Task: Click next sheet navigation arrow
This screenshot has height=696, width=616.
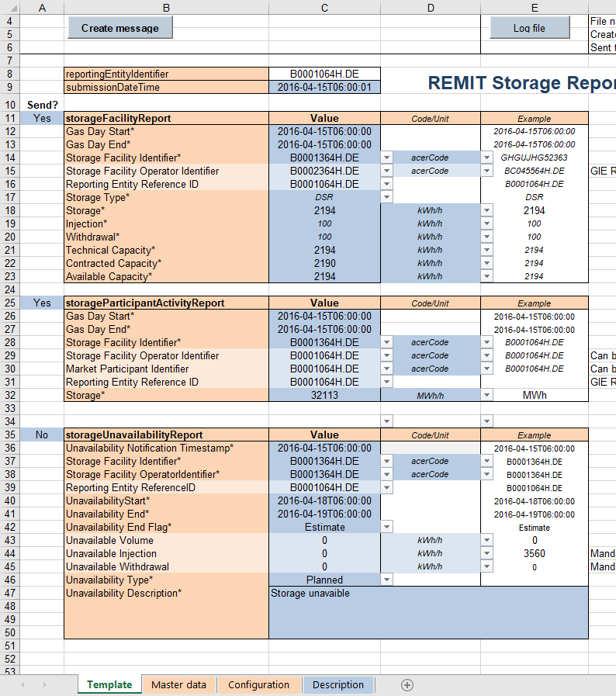Action: tap(45, 684)
